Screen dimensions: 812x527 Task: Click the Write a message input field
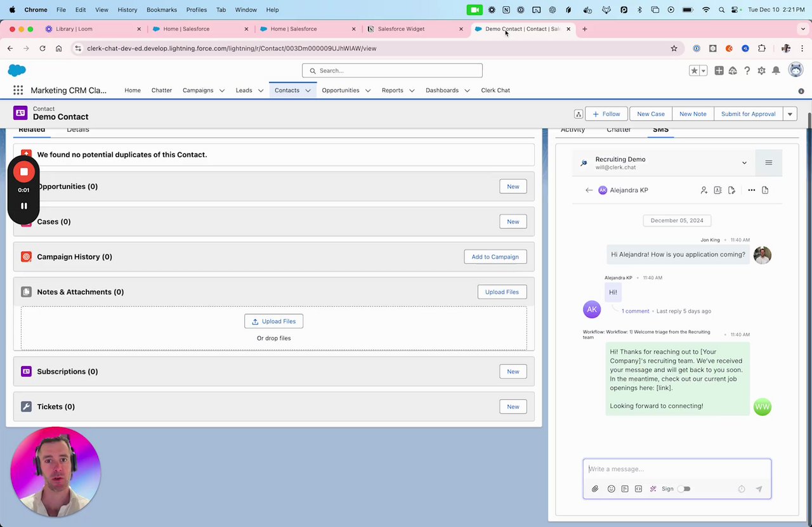pyautogui.click(x=677, y=469)
